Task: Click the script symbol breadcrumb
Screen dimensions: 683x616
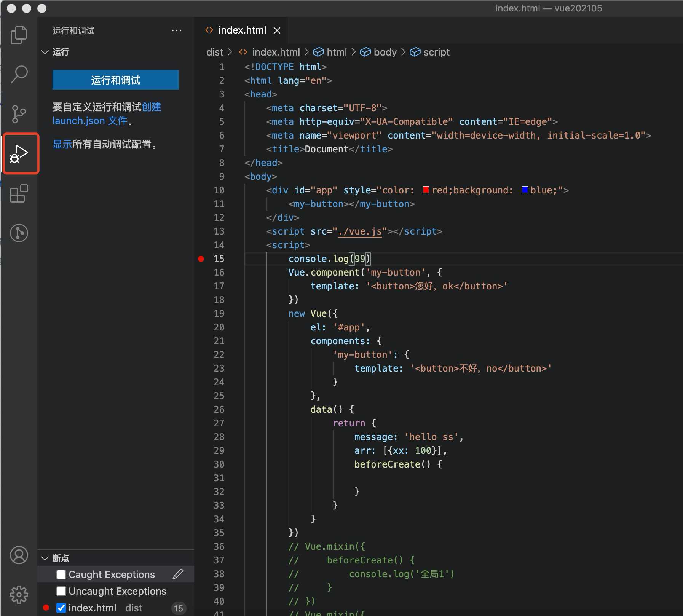Action: tap(429, 52)
